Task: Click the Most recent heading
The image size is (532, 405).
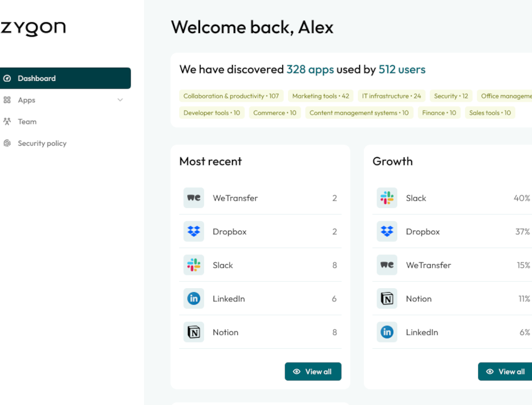Action: pos(210,161)
